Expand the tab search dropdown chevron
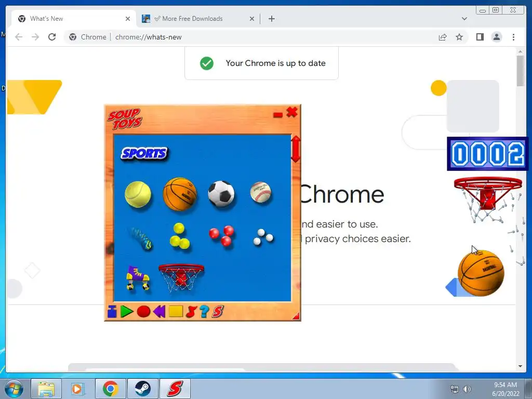The image size is (532, 399). click(464, 19)
